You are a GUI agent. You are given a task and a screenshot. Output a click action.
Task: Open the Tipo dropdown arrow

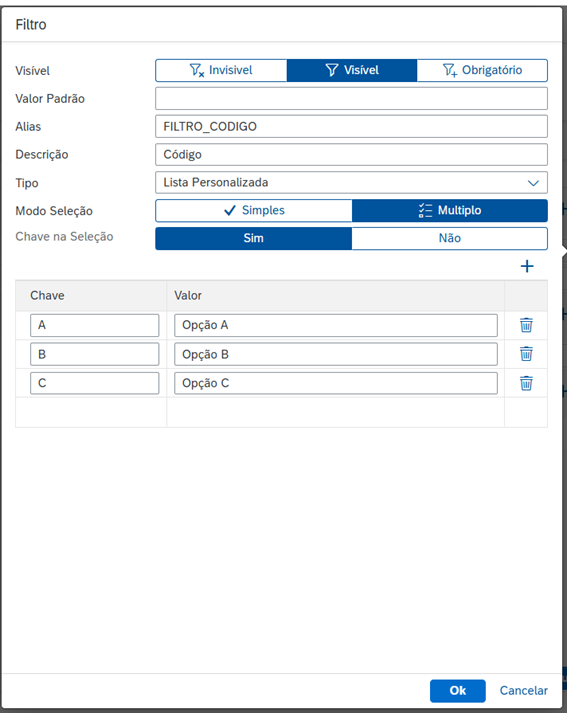pyautogui.click(x=533, y=183)
